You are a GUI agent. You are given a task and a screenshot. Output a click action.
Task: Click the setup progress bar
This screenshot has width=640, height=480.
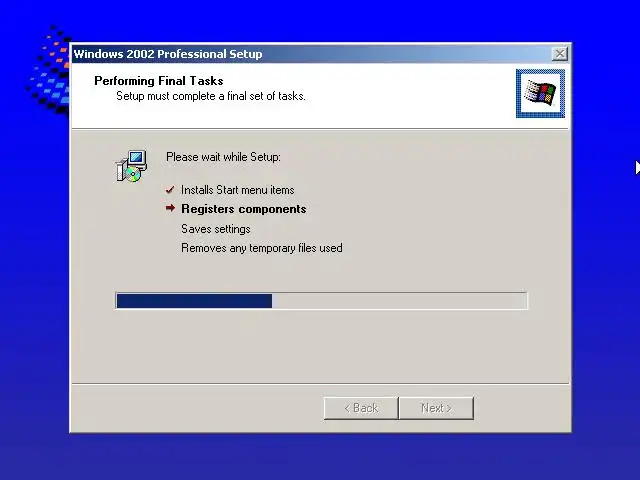[x=322, y=301]
